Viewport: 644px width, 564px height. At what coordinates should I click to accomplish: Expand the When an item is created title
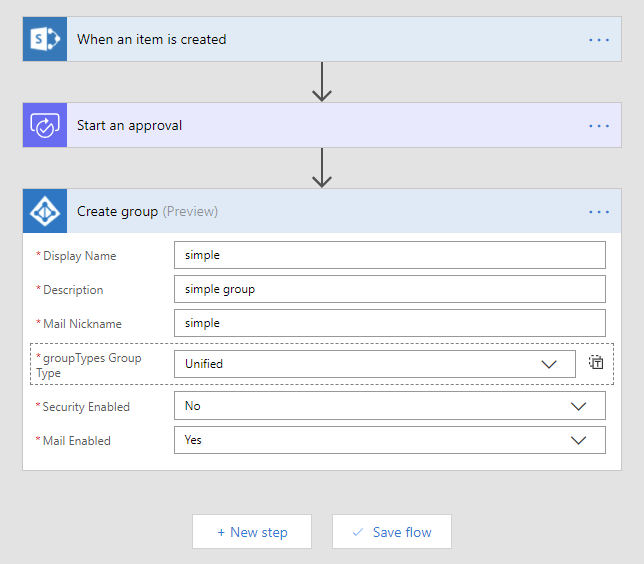[152, 40]
